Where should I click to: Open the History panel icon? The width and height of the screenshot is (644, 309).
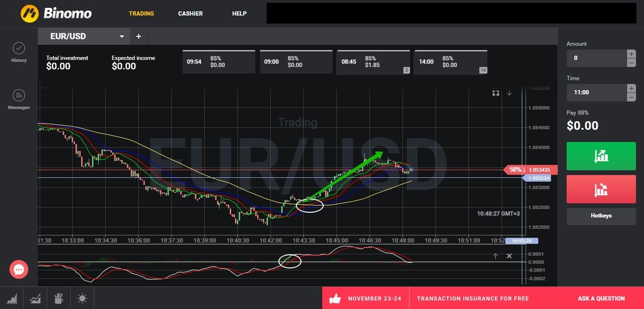click(19, 48)
